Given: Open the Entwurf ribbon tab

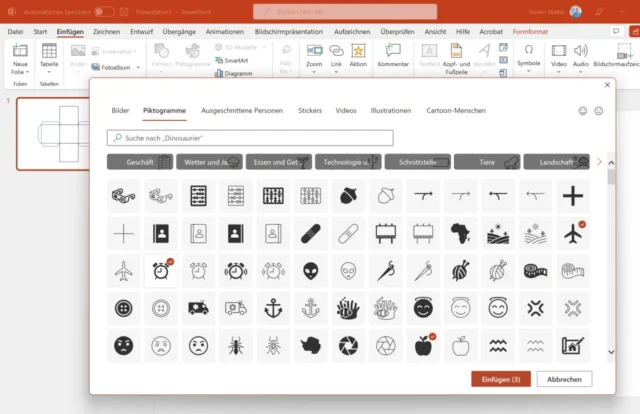Looking at the screenshot, I should 141,31.
